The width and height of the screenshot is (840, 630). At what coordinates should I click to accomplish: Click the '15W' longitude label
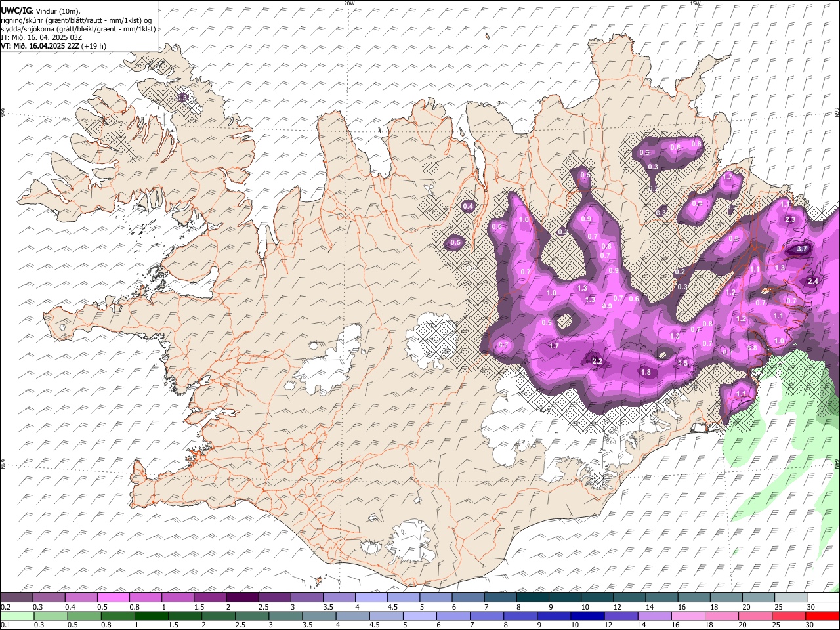(696, 3)
